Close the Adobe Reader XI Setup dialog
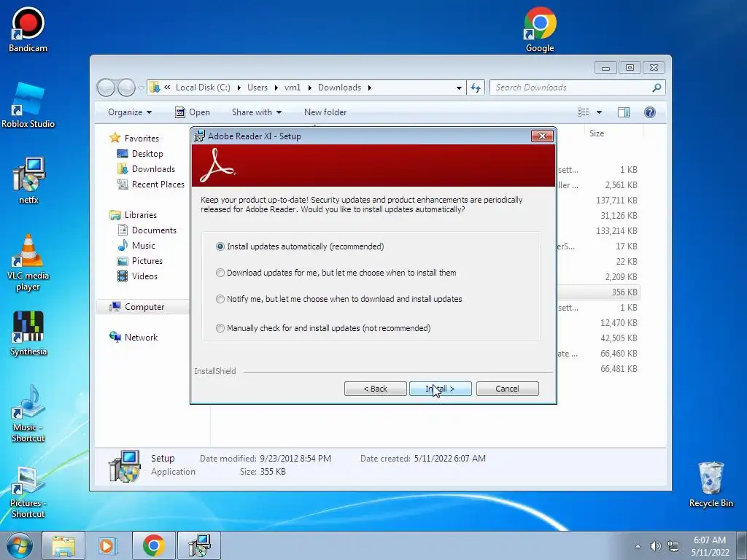 coord(542,136)
